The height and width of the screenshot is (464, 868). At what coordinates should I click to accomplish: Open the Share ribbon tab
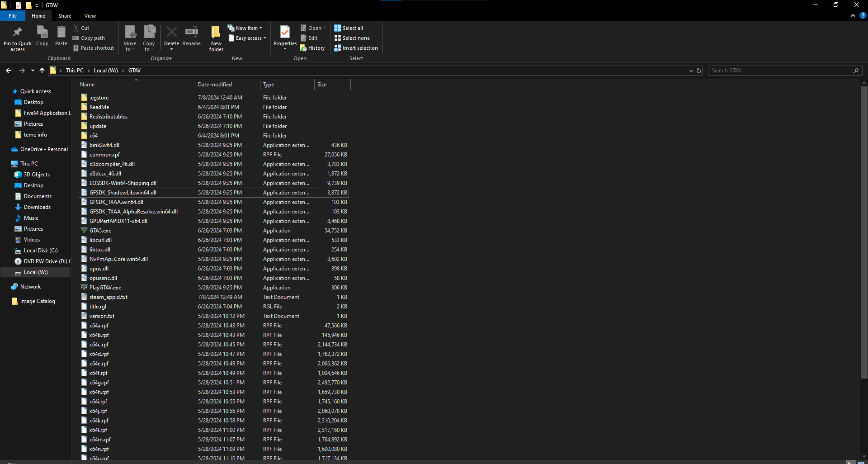65,16
